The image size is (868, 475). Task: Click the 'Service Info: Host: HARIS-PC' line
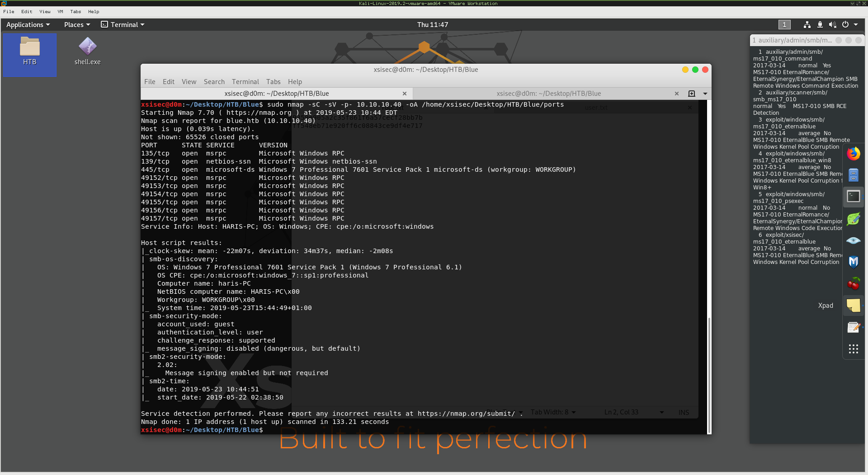(288, 226)
